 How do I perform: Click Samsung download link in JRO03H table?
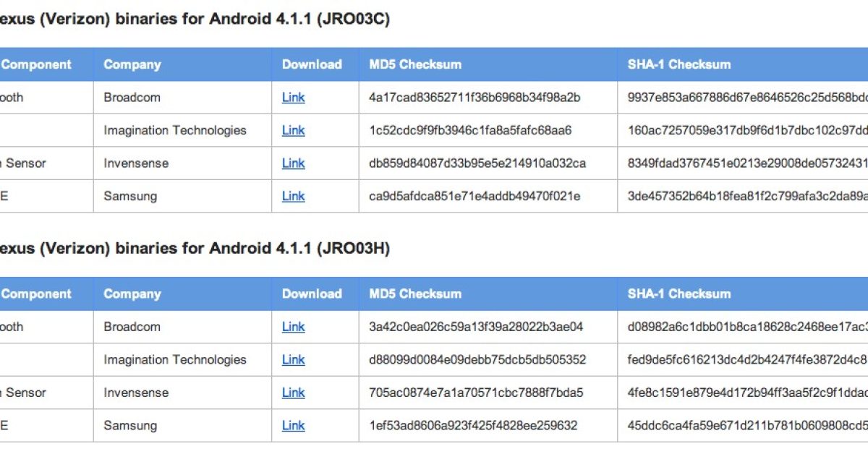click(293, 426)
